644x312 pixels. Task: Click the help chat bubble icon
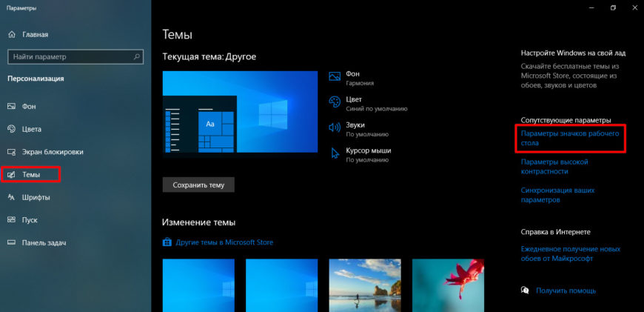coord(525,291)
